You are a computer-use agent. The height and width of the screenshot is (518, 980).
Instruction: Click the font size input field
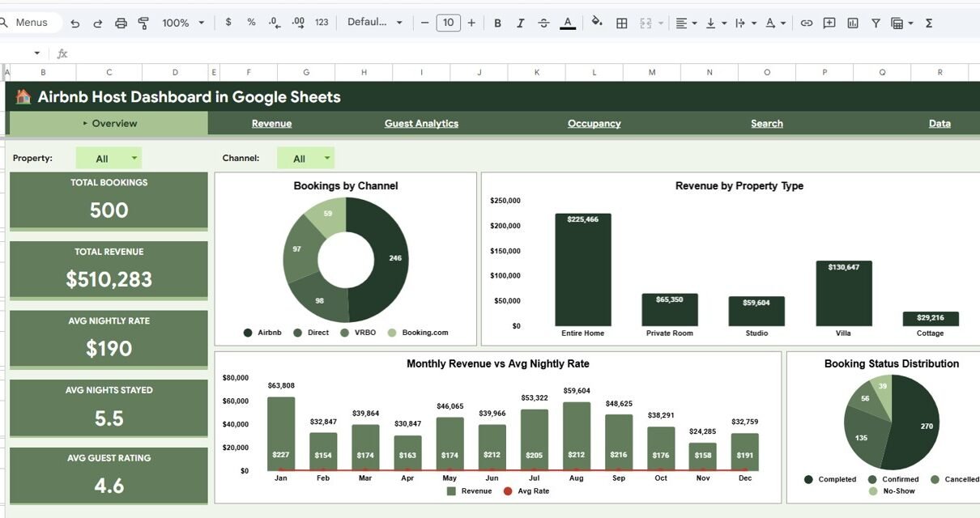pos(448,23)
